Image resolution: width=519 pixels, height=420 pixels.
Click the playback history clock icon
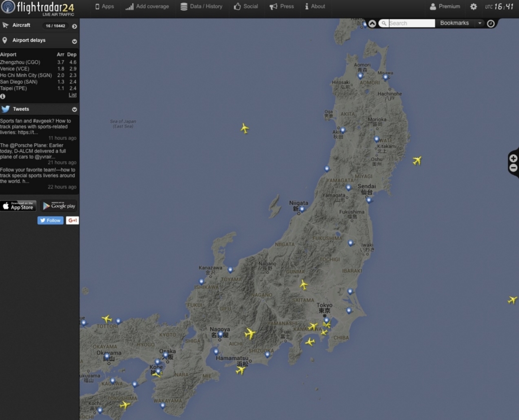[491, 24]
